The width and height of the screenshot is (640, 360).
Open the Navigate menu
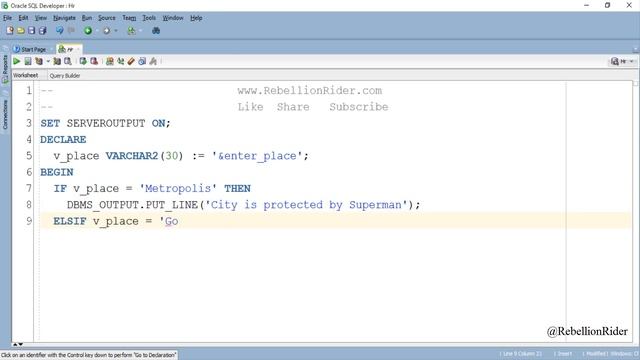coord(64,18)
